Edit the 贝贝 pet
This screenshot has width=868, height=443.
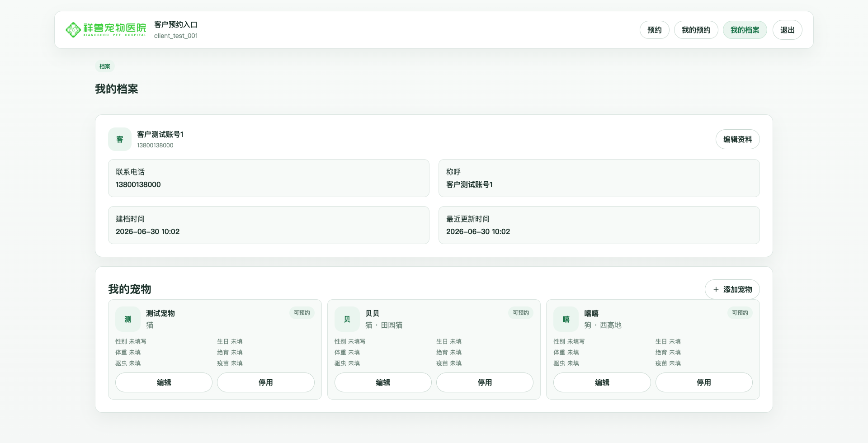click(383, 382)
